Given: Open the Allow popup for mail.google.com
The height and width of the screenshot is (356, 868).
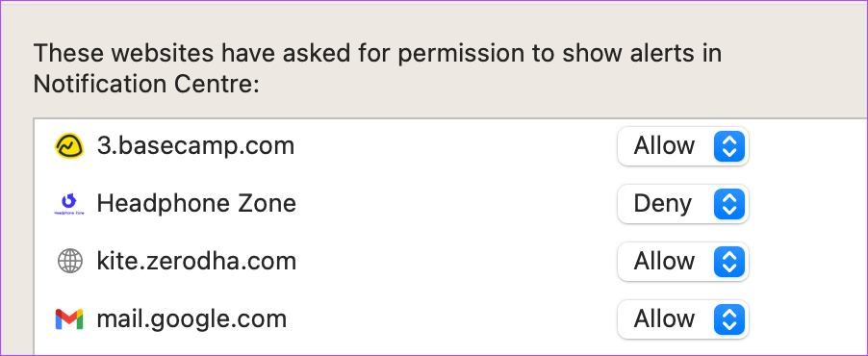Looking at the screenshot, I should click(682, 318).
